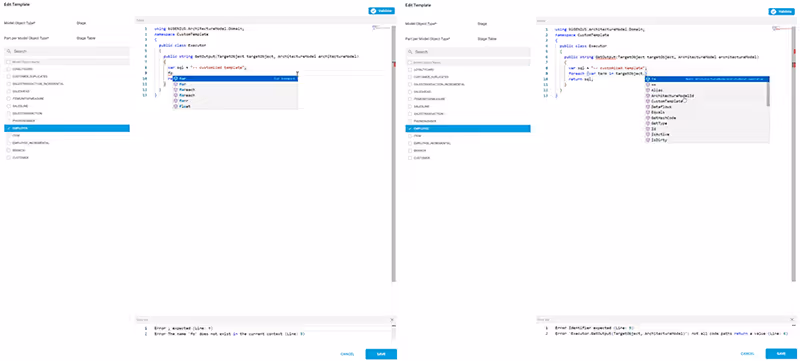
Task: Click Validate button in right Edit Template dialog
Action: (782, 11)
